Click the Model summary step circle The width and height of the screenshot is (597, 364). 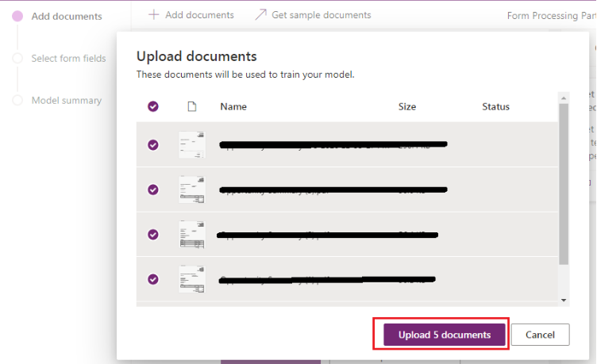(17, 100)
